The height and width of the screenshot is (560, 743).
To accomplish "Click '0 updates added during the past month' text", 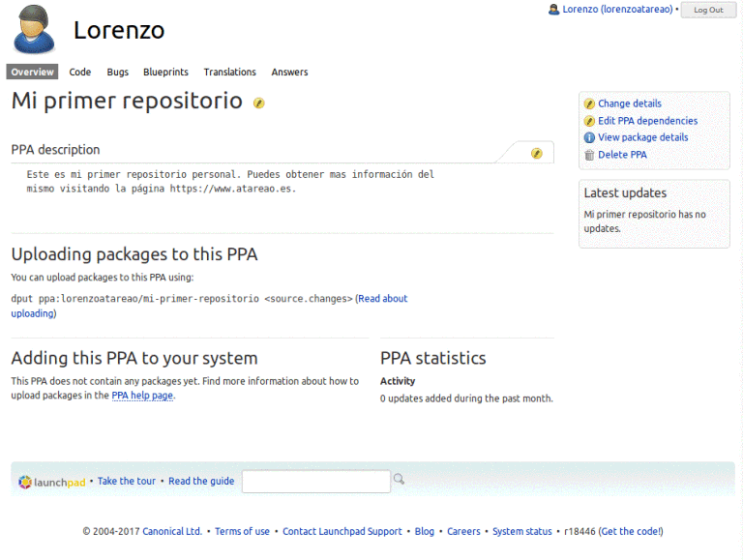I will (x=466, y=398).
